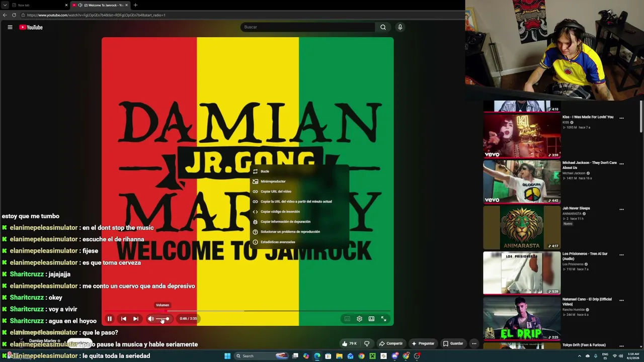Choose Copiar información de depuración
The height and width of the screenshot is (362, 644).
coord(299,222)
